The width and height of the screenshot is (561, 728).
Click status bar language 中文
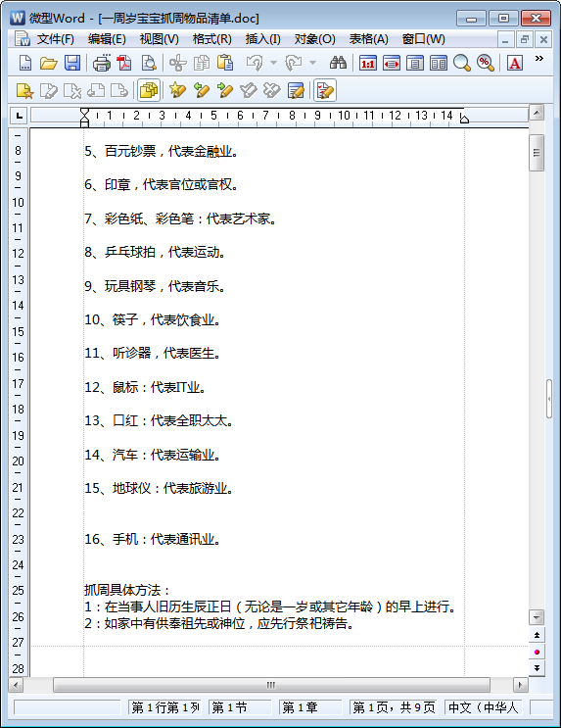tap(483, 707)
